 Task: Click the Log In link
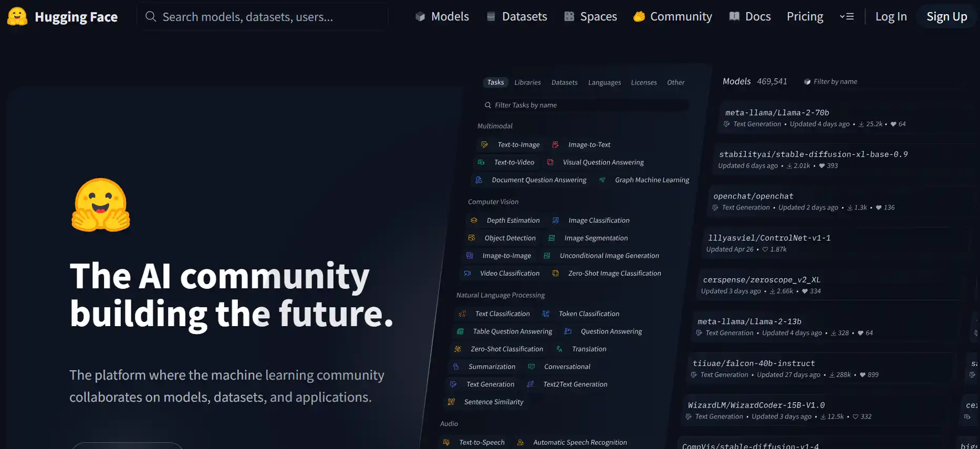coord(891,17)
